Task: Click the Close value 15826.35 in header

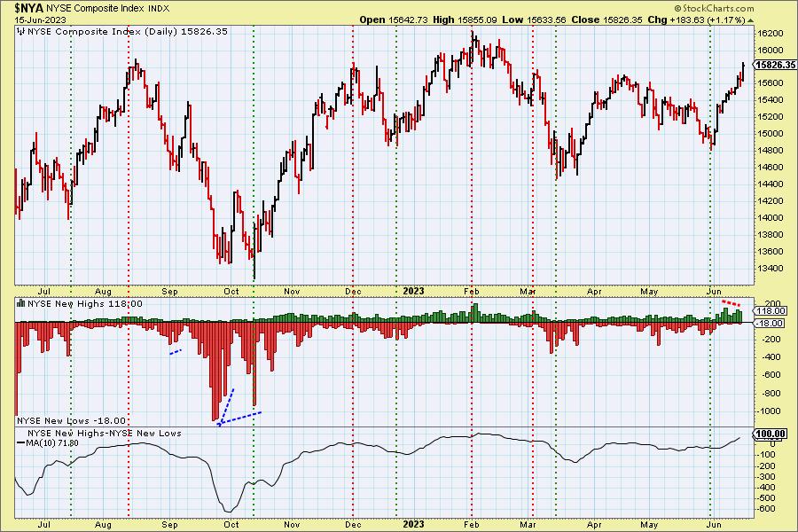Action: click(623, 20)
